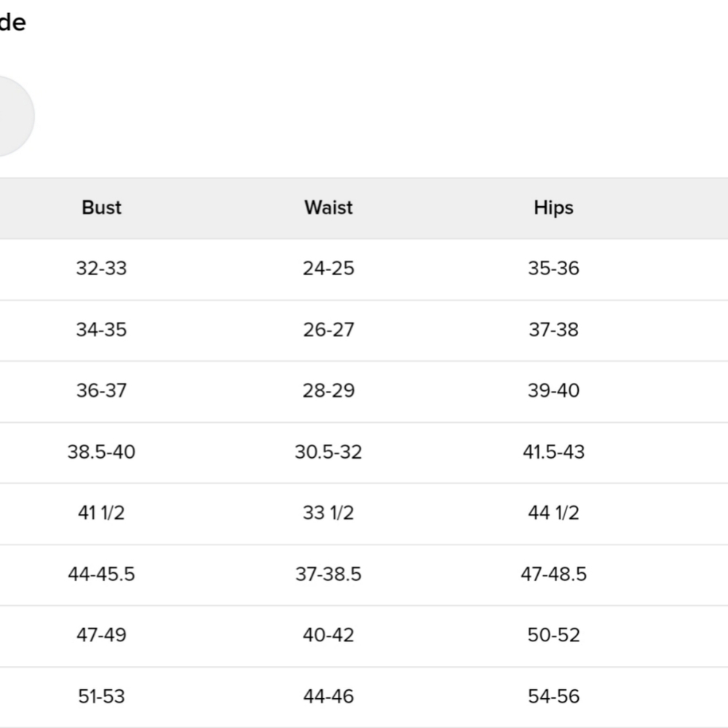
Task: Select the 34-35 bust cell
Action: (x=101, y=330)
